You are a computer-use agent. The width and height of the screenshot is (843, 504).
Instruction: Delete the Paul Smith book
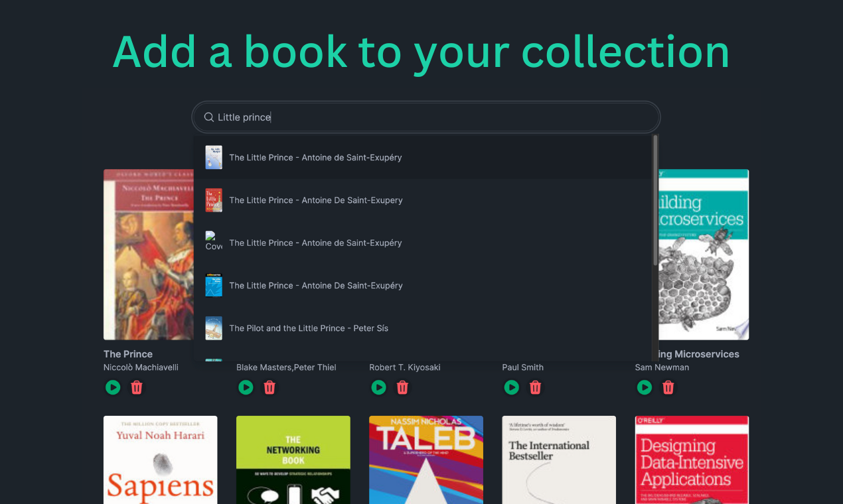point(535,387)
